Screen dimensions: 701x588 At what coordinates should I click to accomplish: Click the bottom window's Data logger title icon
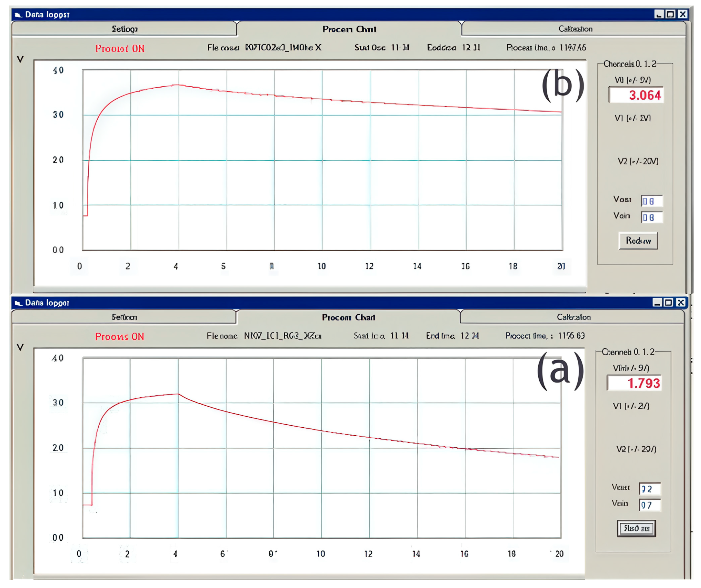pyautogui.click(x=18, y=303)
